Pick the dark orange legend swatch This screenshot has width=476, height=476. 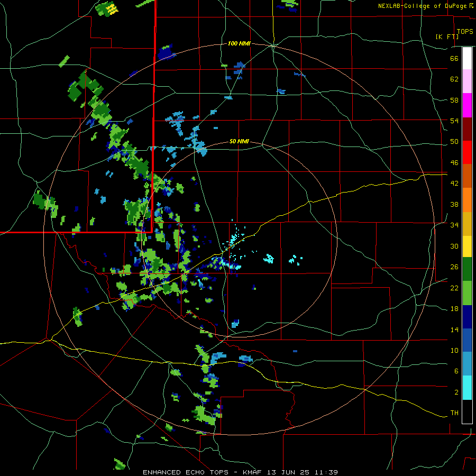[467, 176]
